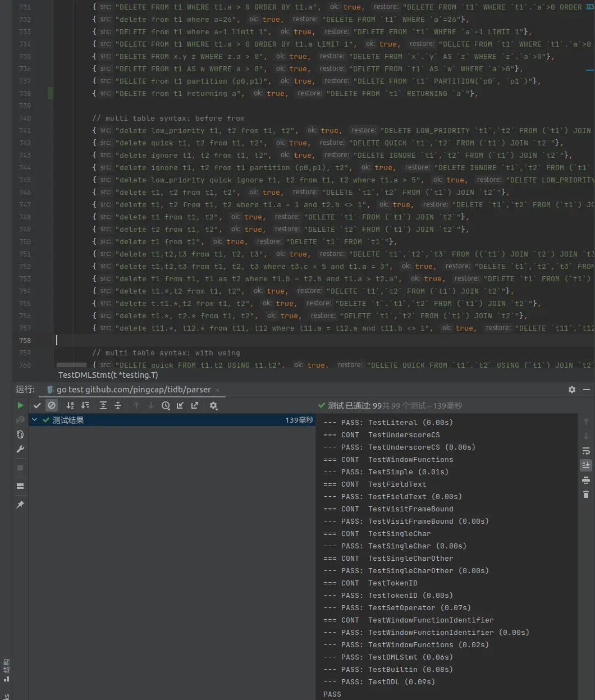Hide the Run tool window panel
Viewport: 595px width, 700px height.
(x=587, y=390)
